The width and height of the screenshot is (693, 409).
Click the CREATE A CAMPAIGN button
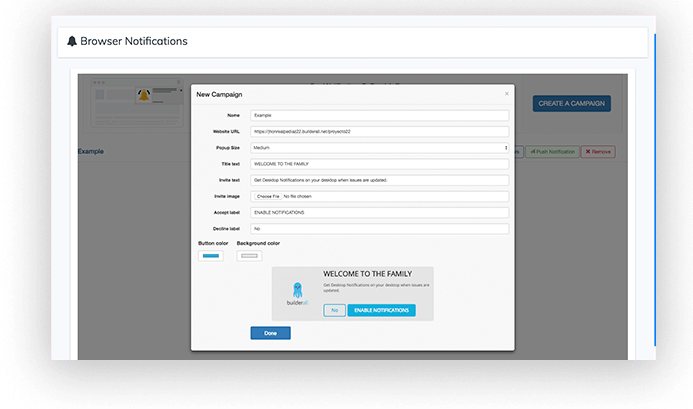click(x=572, y=103)
